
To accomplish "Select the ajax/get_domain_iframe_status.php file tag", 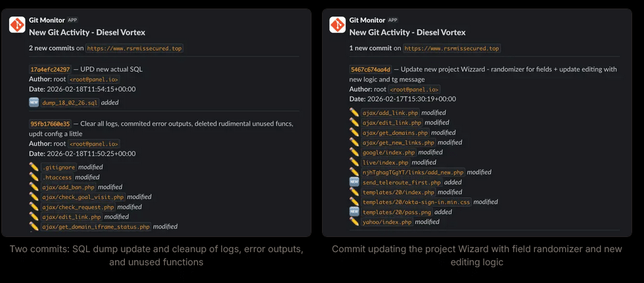I will click(96, 227).
